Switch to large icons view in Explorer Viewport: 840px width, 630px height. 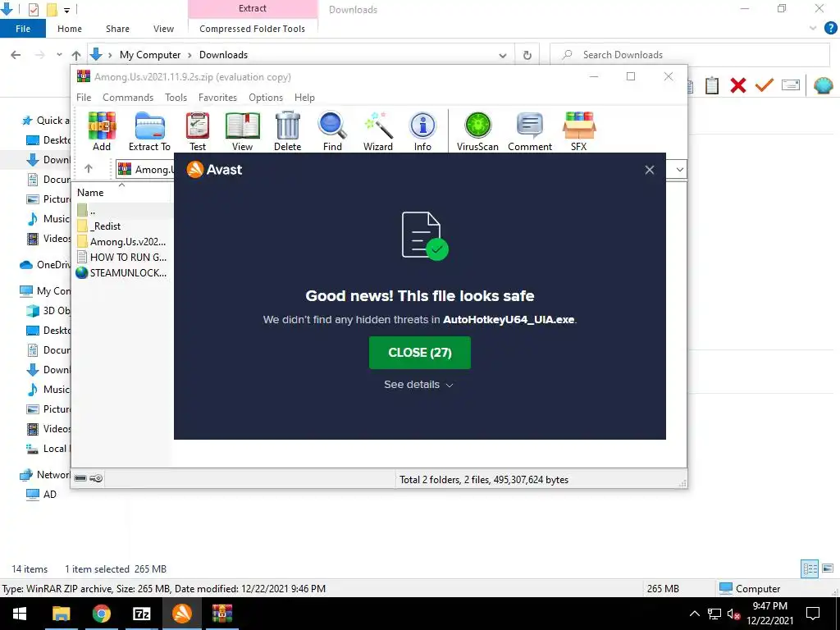pos(828,568)
